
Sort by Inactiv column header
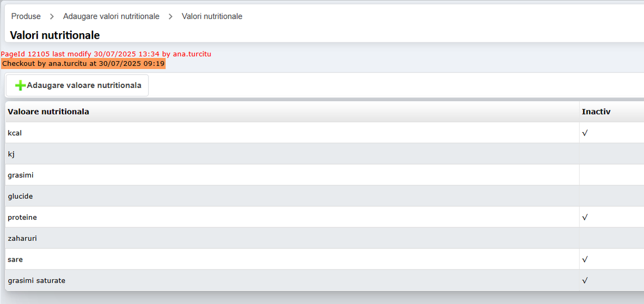(596, 112)
